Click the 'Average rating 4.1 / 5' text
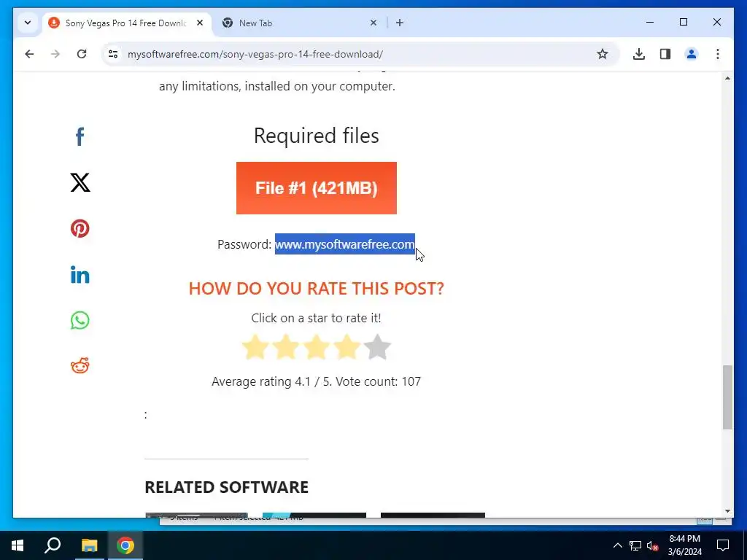The image size is (747, 560). (271, 381)
